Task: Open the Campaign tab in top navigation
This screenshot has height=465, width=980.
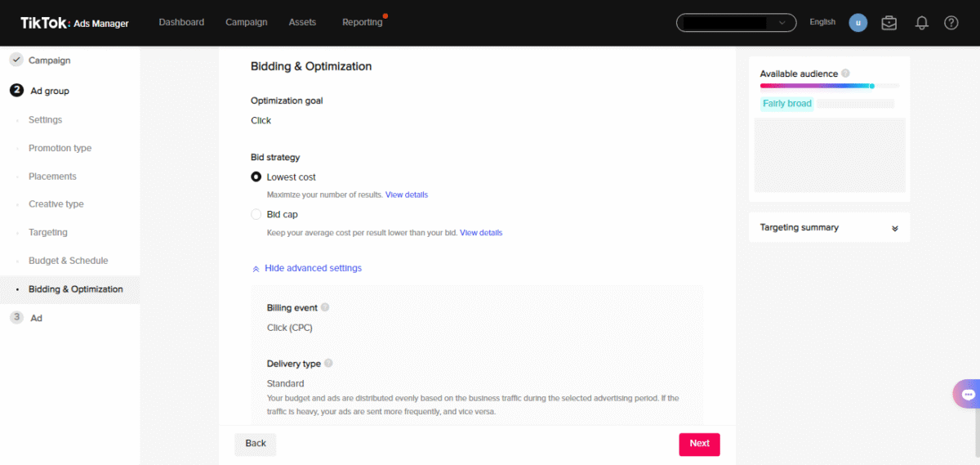Action: [247, 22]
